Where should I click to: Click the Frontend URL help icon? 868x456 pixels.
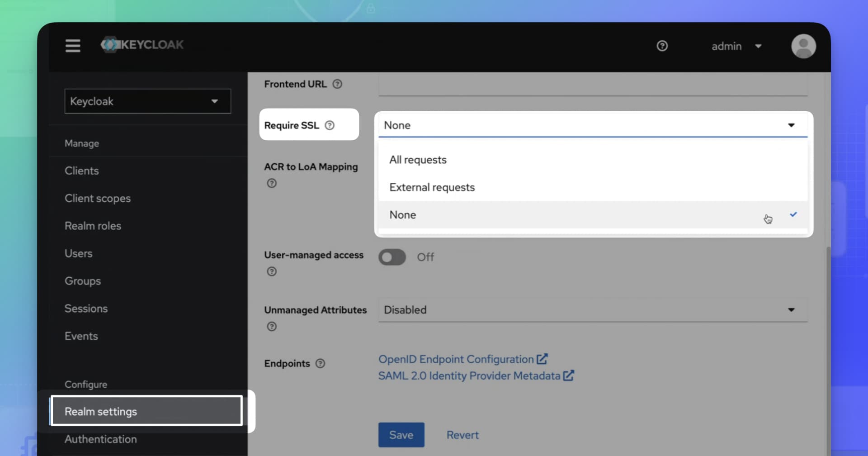click(337, 84)
